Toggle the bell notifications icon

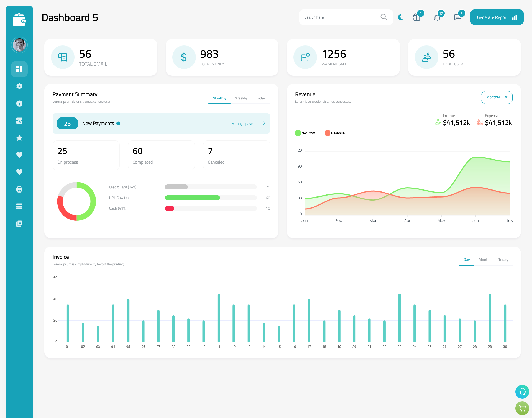tap(437, 17)
